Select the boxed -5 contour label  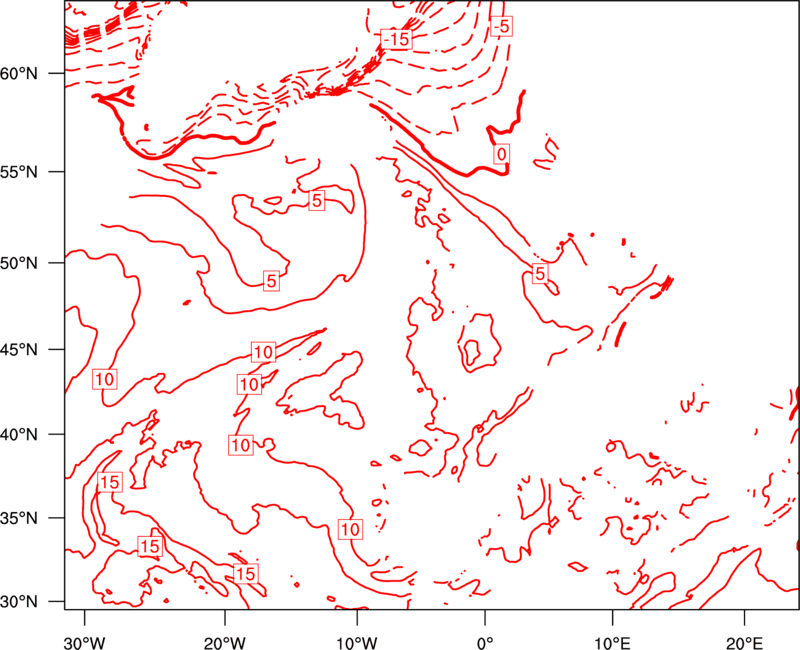[x=502, y=27]
